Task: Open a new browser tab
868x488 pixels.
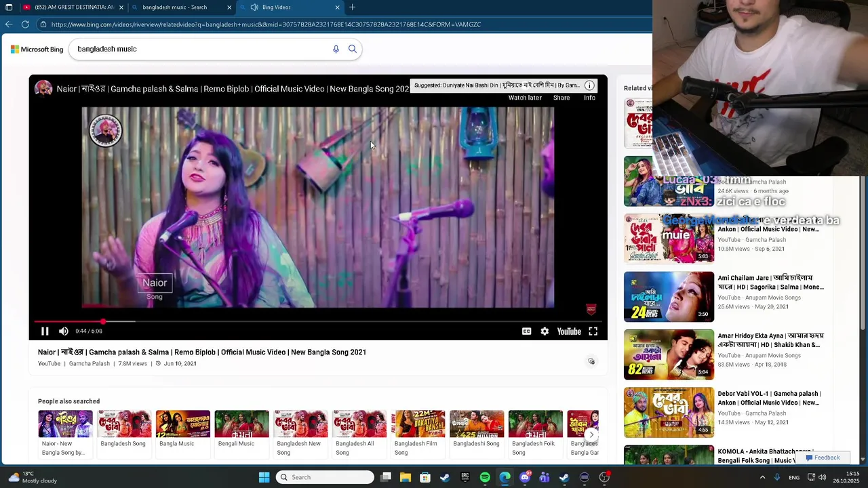Action: pyautogui.click(x=352, y=7)
